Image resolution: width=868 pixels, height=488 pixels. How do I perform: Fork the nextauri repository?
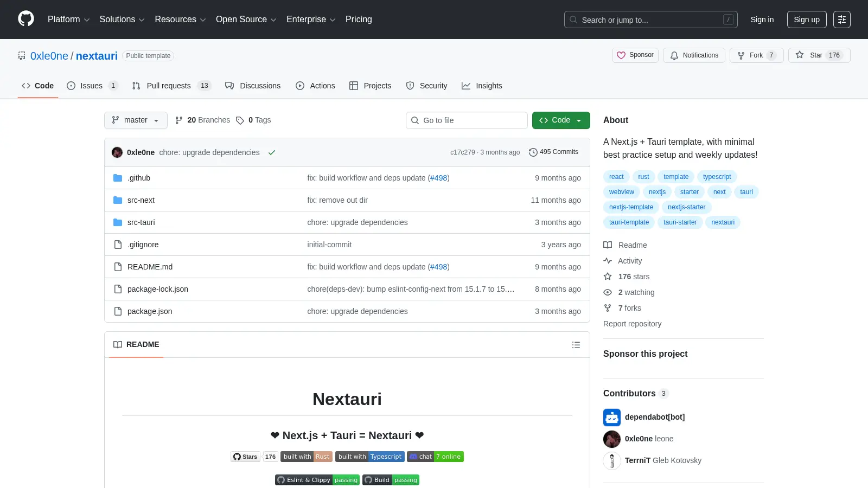(x=756, y=55)
